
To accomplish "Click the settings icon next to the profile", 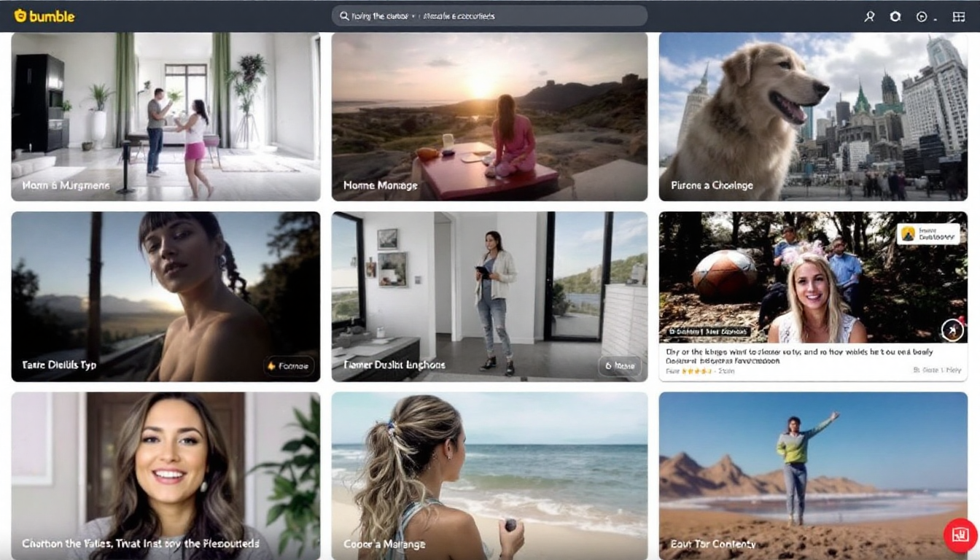I will coord(895,16).
